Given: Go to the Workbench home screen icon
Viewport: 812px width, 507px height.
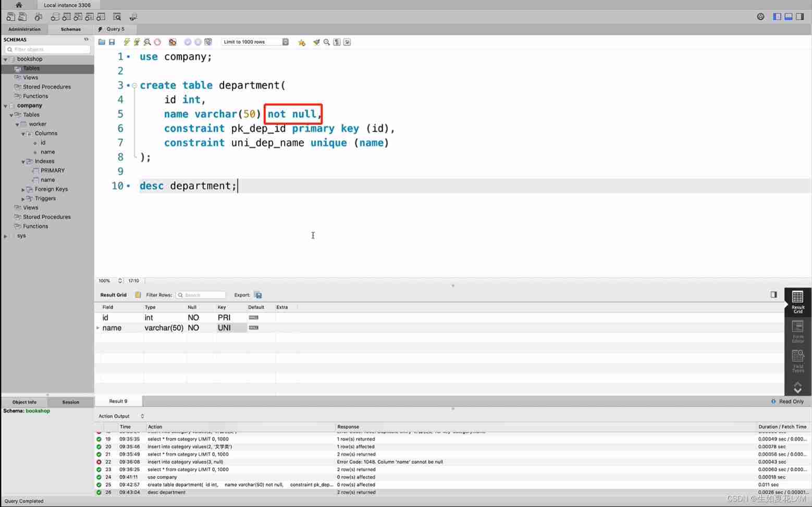Looking at the screenshot, I should [19, 5].
